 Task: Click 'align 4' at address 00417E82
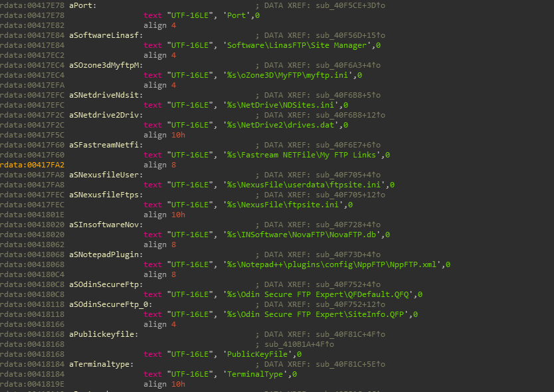[x=159, y=25]
